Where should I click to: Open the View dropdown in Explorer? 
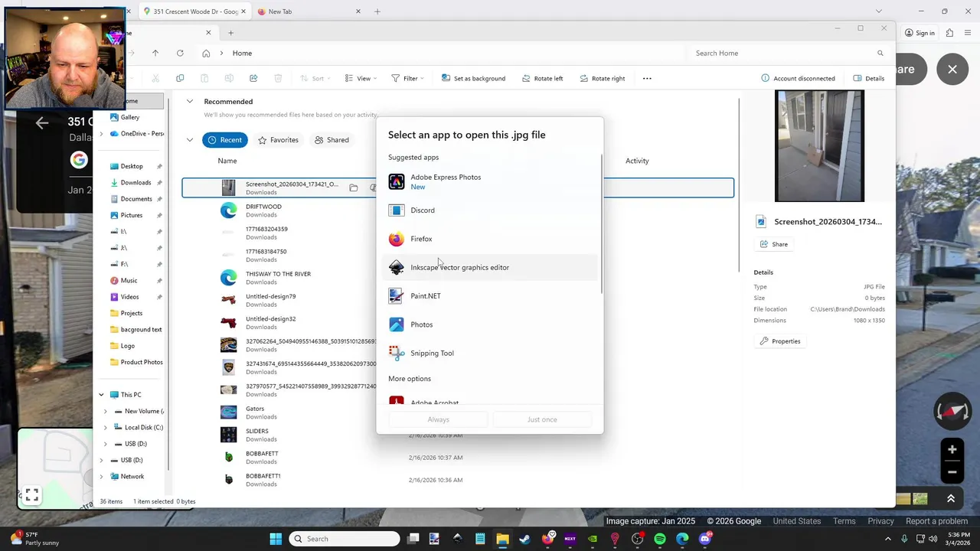click(x=360, y=78)
